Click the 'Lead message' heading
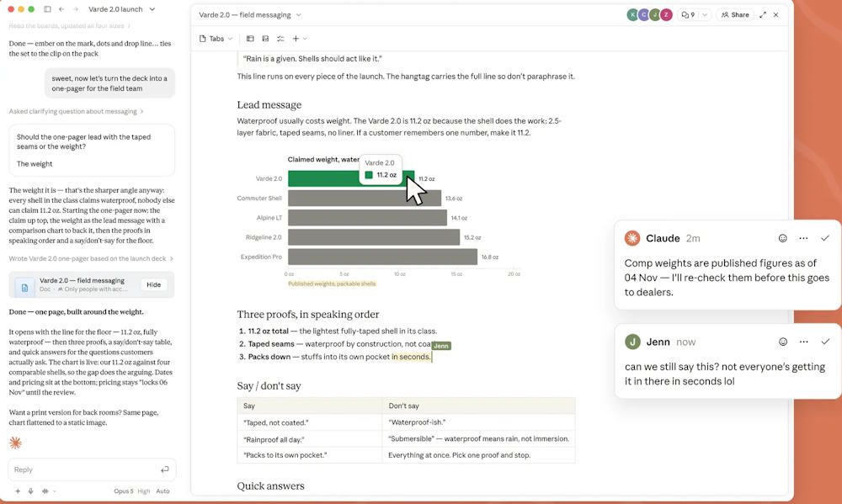Screen dimensions: 842x504 coord(269,105)
